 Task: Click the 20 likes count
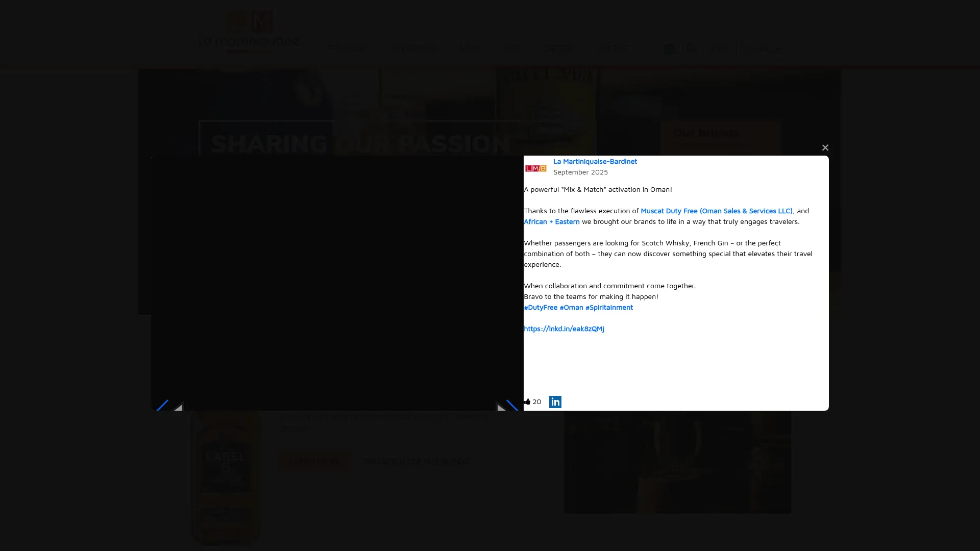click(536, 402)
